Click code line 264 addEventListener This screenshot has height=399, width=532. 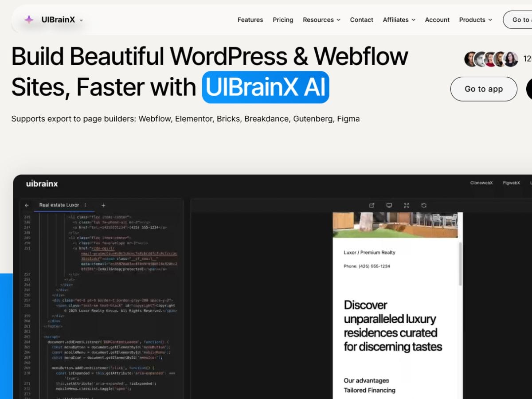(109, 342)
